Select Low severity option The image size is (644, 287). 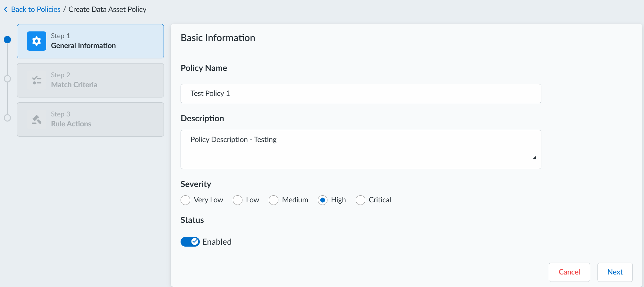238,200
